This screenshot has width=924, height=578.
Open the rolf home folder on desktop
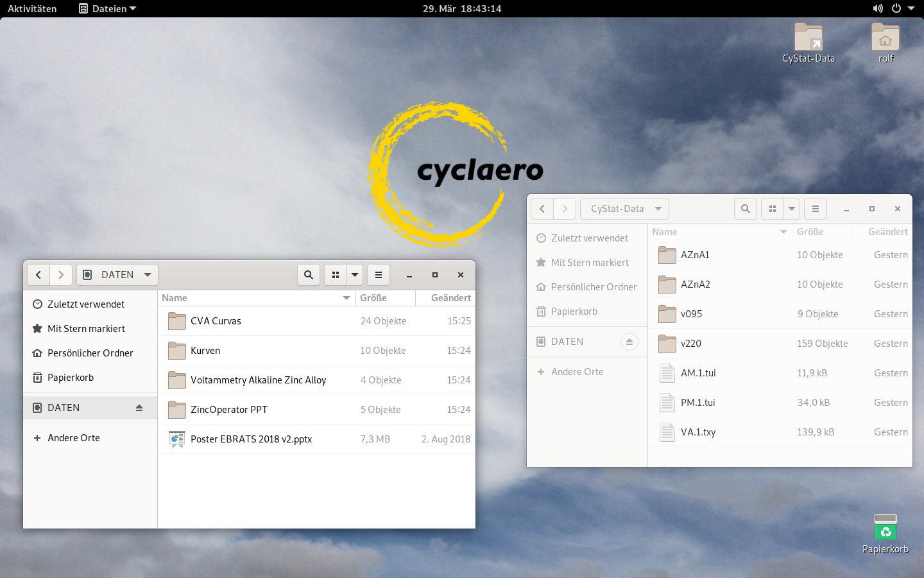[886, 39]
